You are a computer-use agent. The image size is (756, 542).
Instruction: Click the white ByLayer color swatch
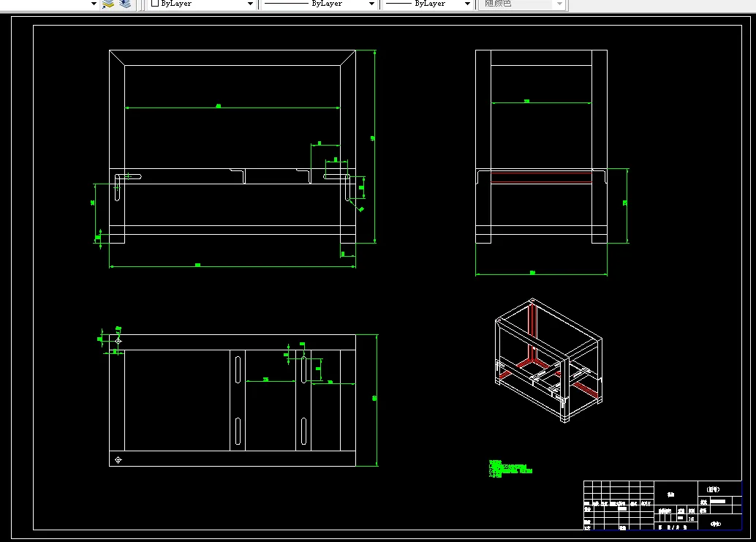point(155,4)
